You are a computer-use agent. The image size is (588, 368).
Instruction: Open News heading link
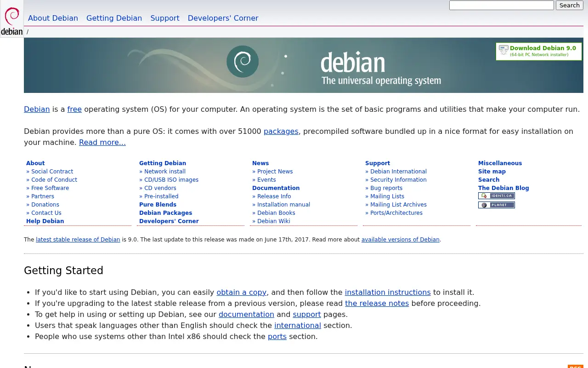click(x=260, y=163)
